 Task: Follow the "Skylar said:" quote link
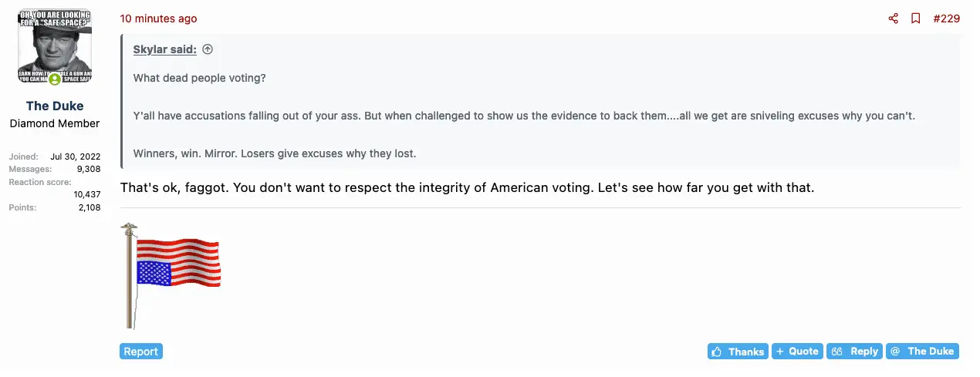point(164,49)
